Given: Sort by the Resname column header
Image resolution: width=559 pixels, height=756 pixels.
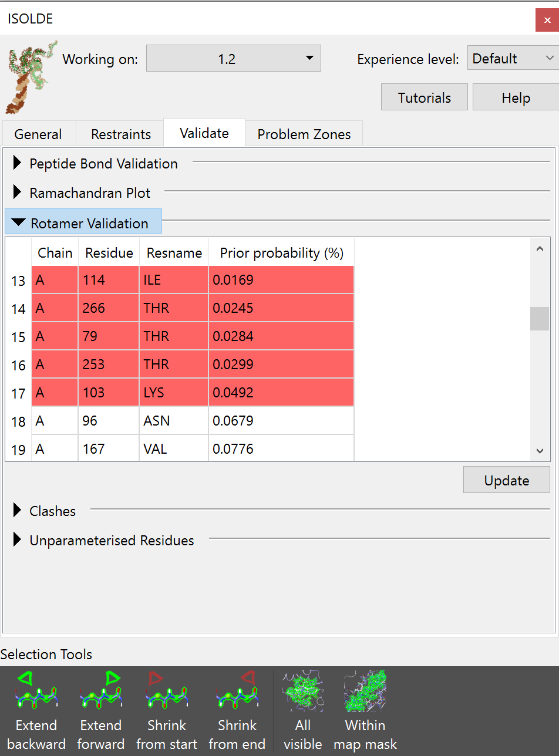Looking at the screenshot, I should pyautogui.click(x=174, y=253).
